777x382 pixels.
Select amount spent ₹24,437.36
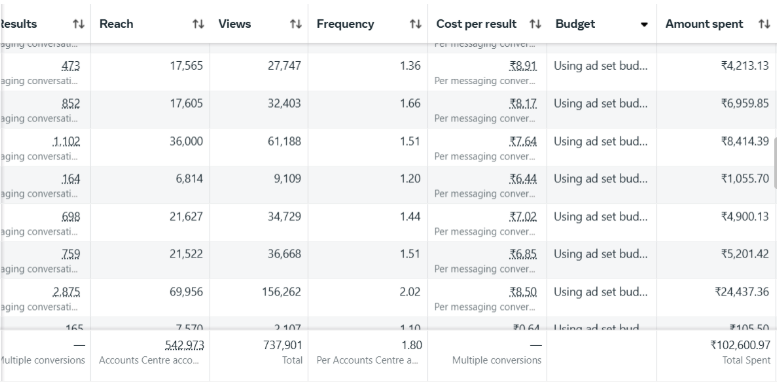click(742, 292)
